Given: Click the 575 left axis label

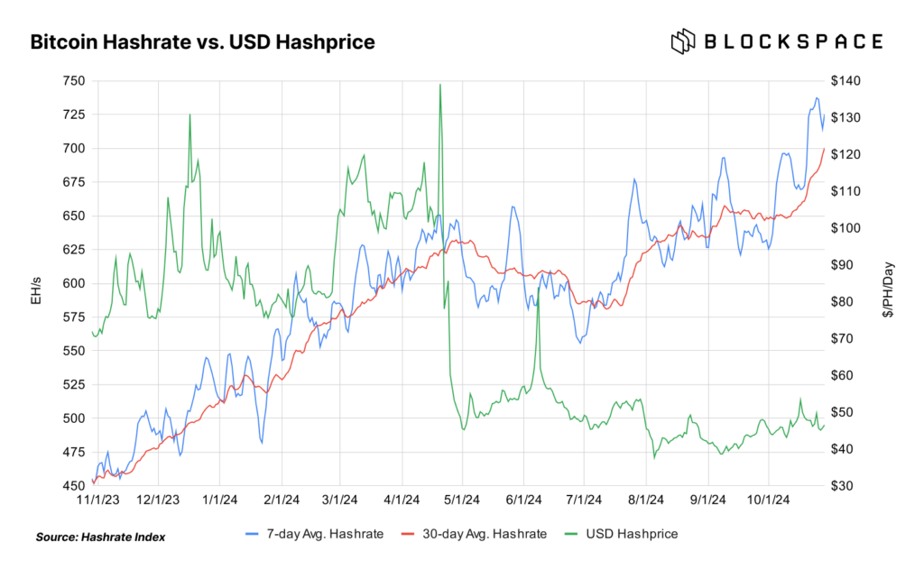Looking at the screenshot, I should pos(74,317).
